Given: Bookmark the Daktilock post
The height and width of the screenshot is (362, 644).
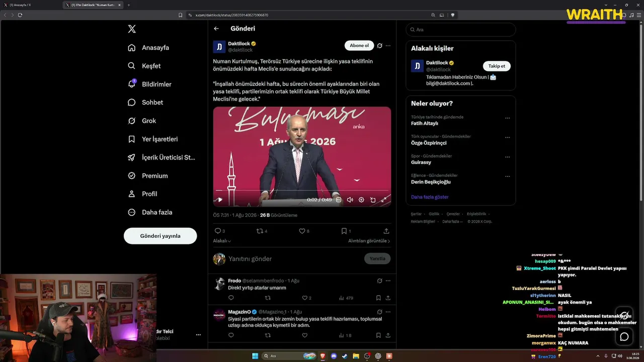Looking at the screenshot, I should click(x=344, y=231).
